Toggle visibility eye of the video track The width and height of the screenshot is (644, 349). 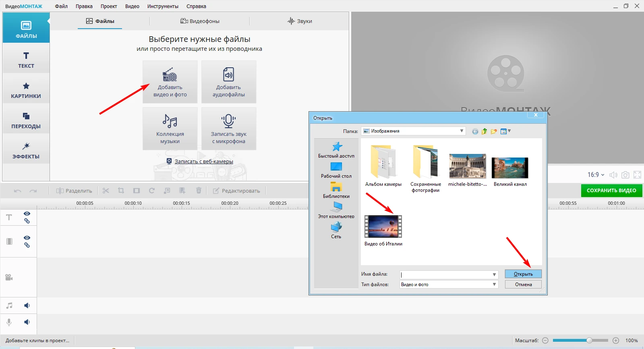[27, 238]
